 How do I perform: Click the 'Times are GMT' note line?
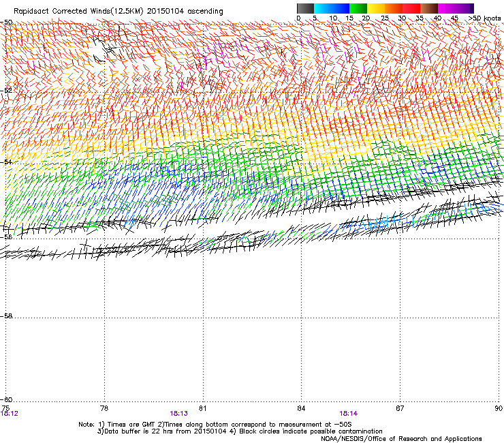[x=215, y=425]
